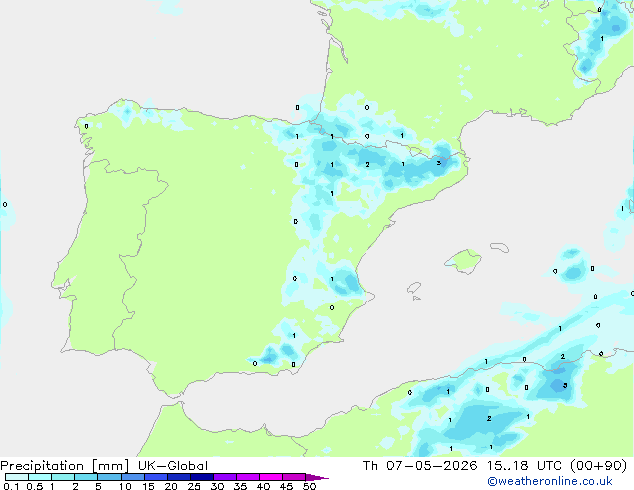Pick the 10–15 mm legend swatch
Image resolution: width=634 pixels, height=490 pixels.
[132, 477]
